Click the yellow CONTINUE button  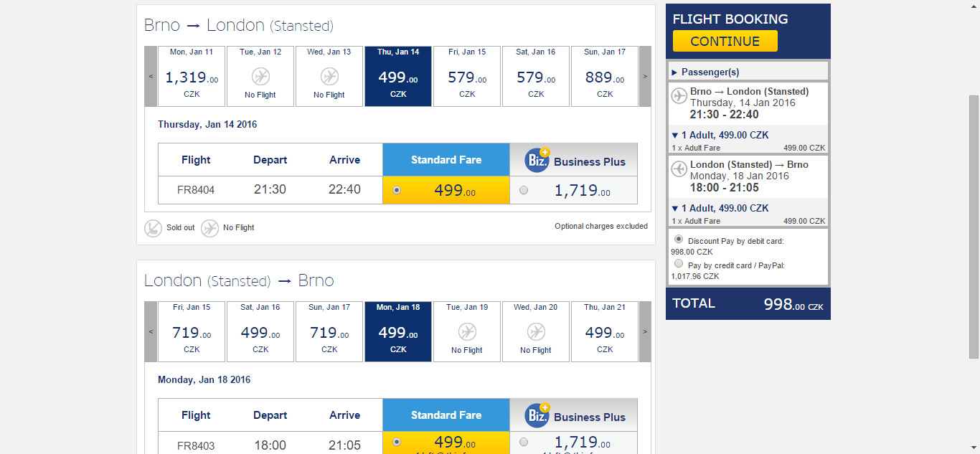click(725, 41)
